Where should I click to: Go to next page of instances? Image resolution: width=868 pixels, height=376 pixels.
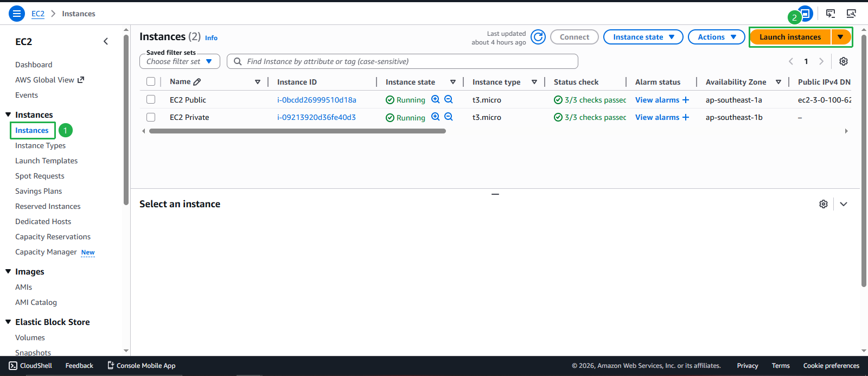point(821,61)
